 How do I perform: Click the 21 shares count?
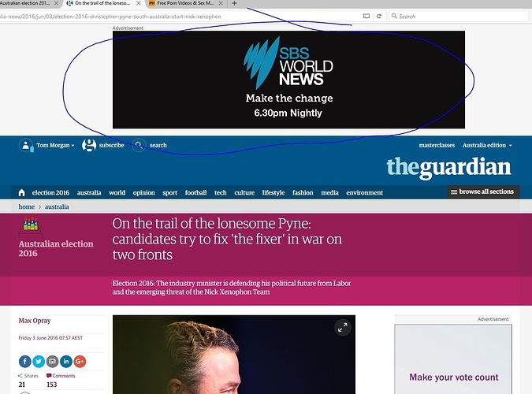point(22,385)
